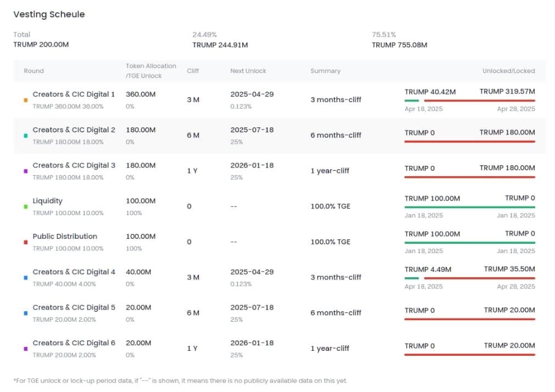The height and width of the screenshot is (392, 555).
Task: Open the Public Distribution round
Action: point(65,237)
